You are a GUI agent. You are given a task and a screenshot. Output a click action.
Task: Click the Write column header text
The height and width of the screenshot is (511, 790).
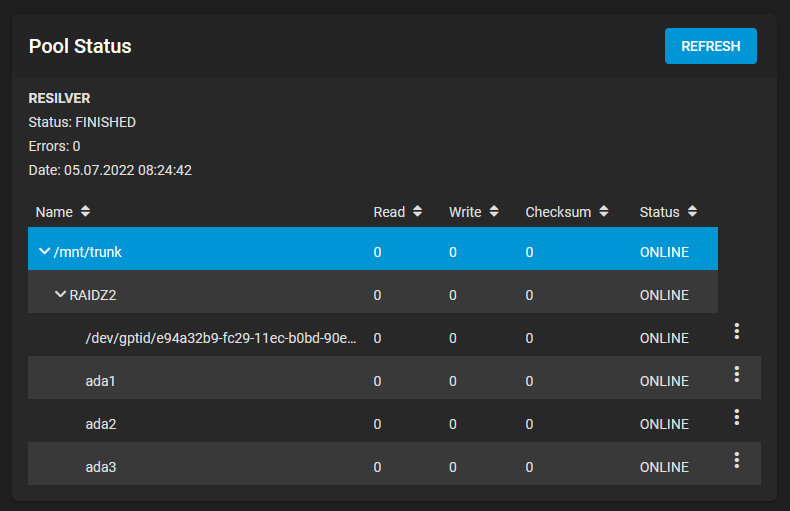[465, 212]
